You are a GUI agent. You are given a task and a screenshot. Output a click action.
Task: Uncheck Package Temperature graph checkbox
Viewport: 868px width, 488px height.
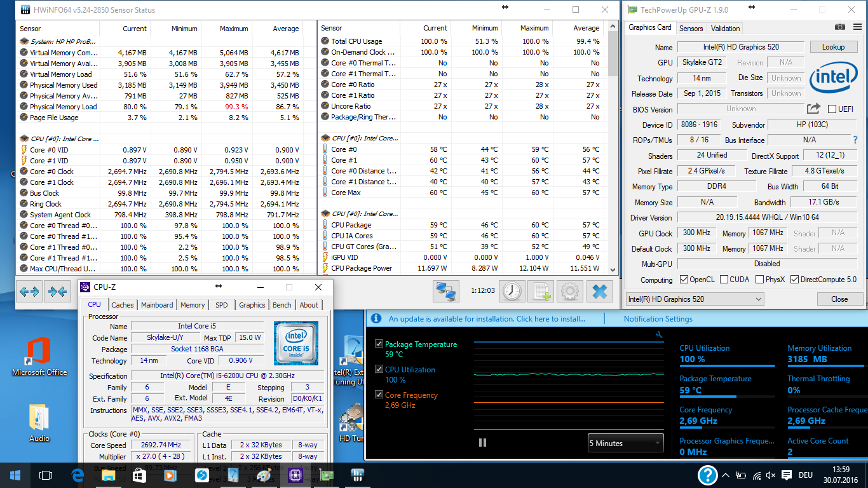click(x=379, y=344)
